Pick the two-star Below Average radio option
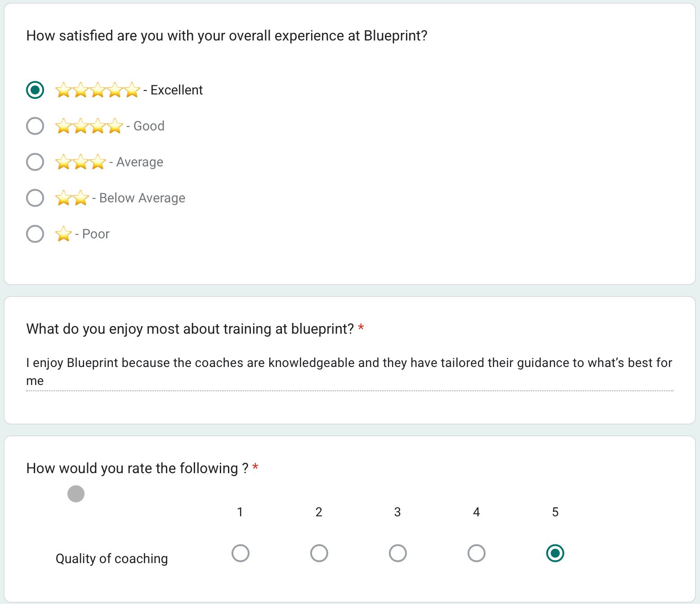This screenshot has width=700, height=604. [35, 198]
